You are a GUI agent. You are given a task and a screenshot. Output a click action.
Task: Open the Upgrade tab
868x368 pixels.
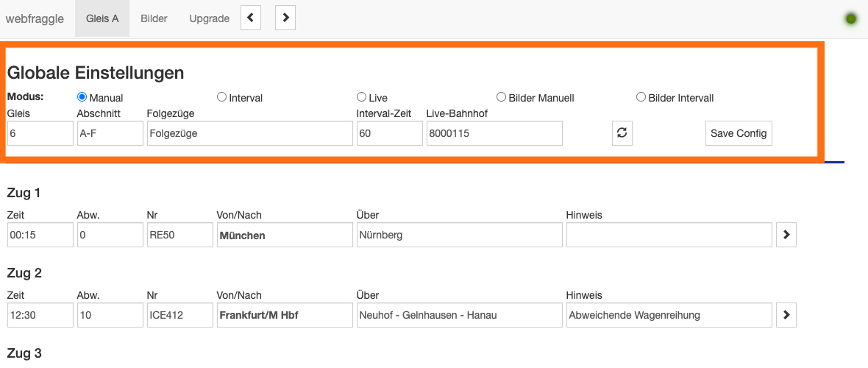(210, 18)
